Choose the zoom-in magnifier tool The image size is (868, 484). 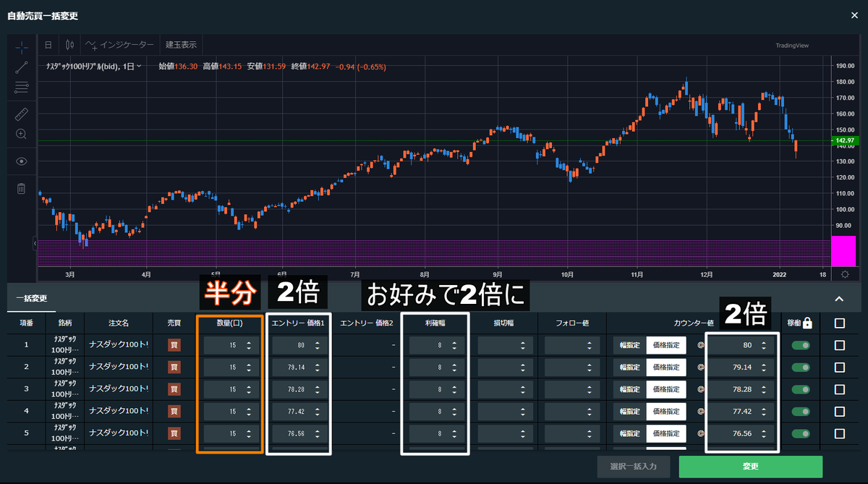pyautogui.click(x=22, y=134)
